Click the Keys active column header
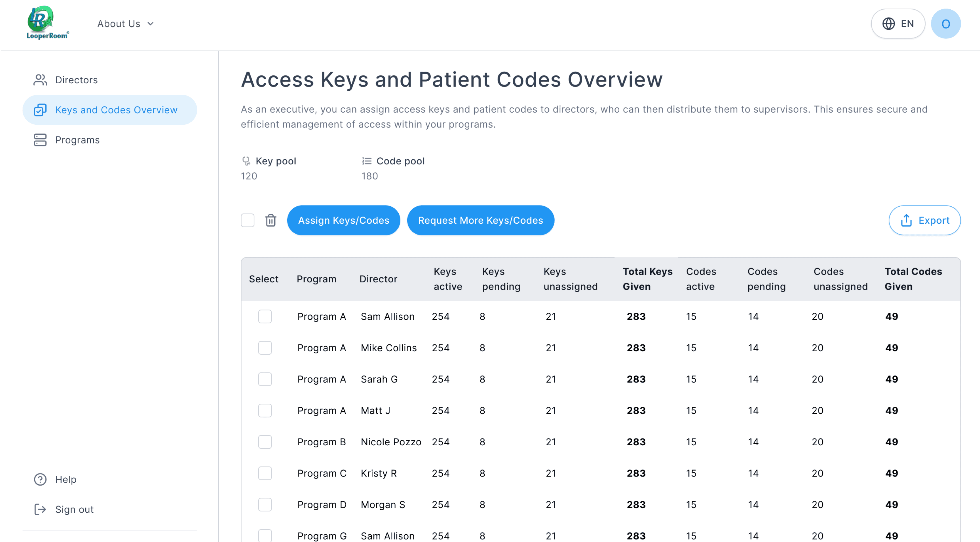The image size is (980, 542). click(448, 279)
